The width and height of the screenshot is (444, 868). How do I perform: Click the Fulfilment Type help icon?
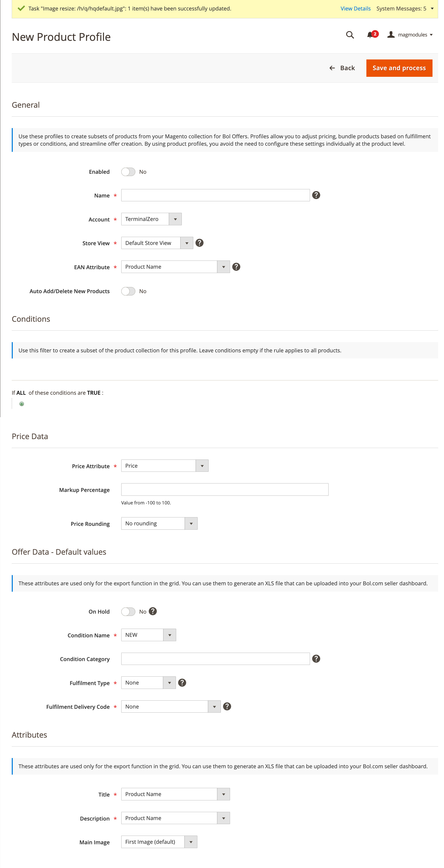pos(182,683)
